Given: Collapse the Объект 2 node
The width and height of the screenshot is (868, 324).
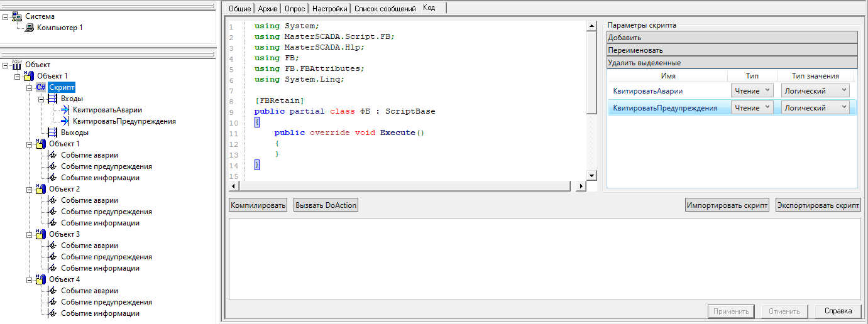Looking at the screenshot, I should click(30, 189).
